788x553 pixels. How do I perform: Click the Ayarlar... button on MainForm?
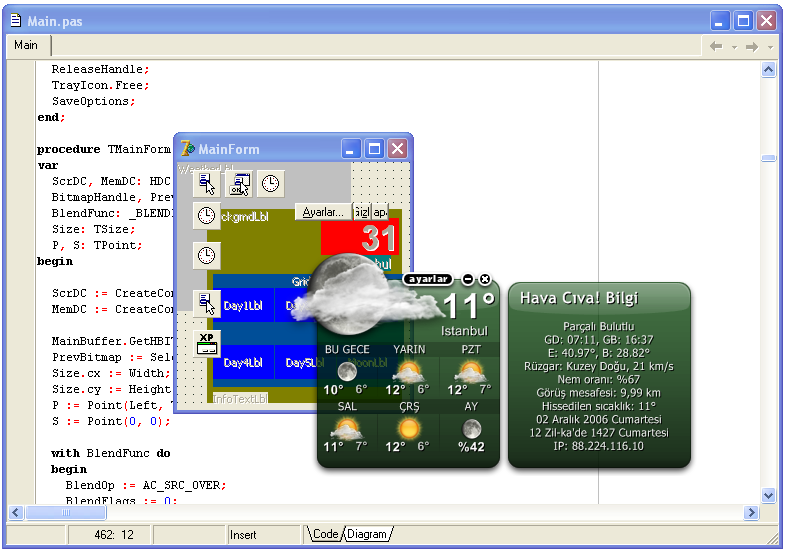[323, 212]
